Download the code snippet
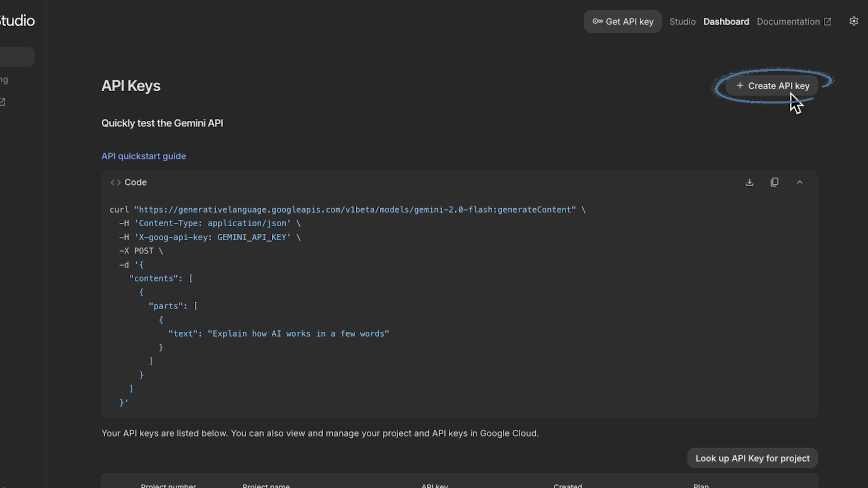868x488 pixels. [750, 182]
